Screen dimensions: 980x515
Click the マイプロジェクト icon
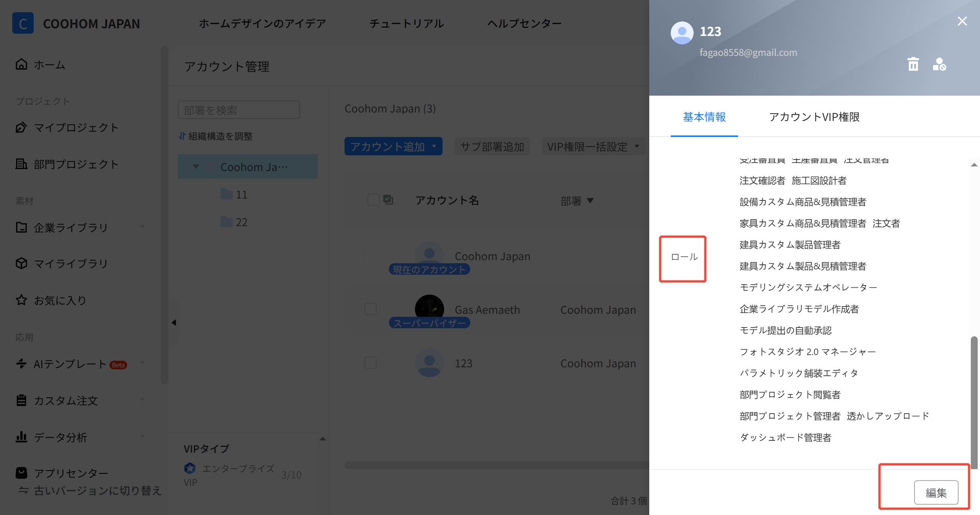pos(21,127)
